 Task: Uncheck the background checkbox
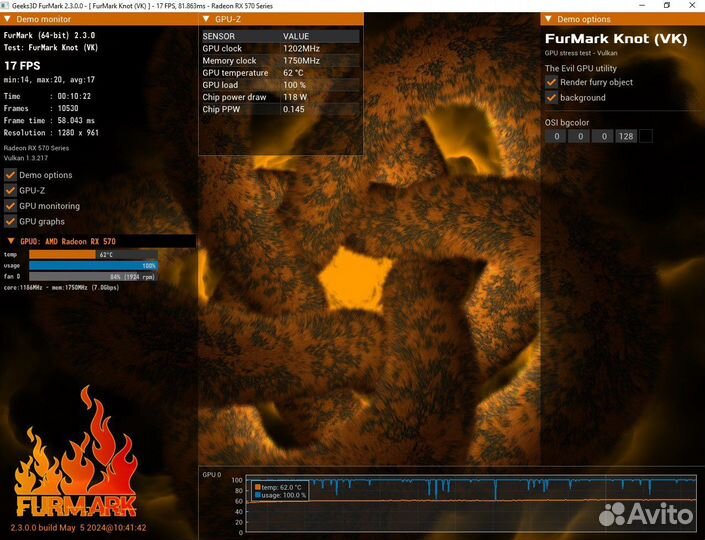coord(551,98)
